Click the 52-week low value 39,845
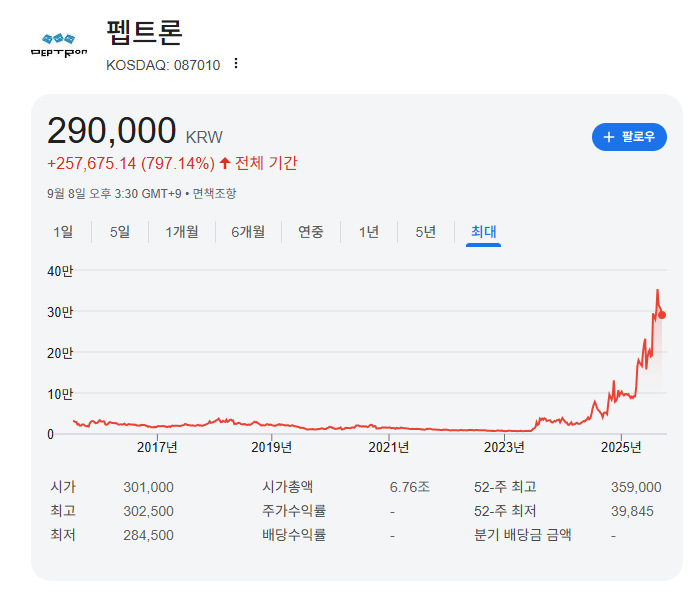Viewport: 700px width, 597px height. (x=632, y=511)
